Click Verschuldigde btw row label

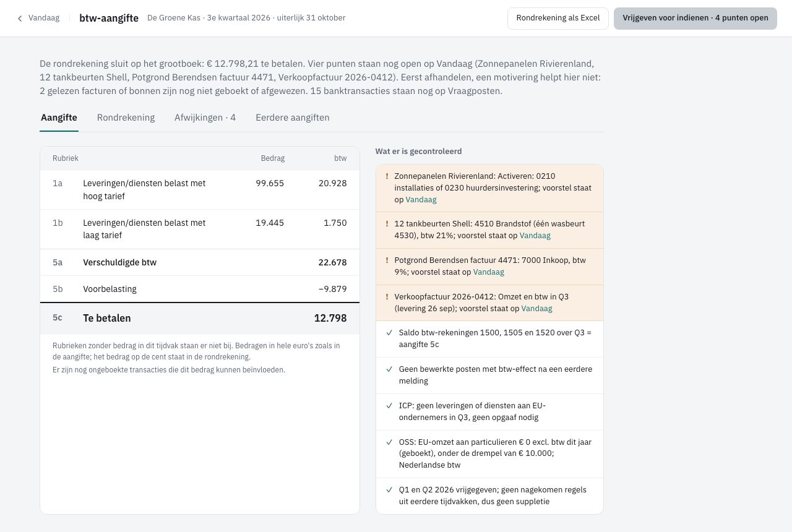point(119,262)
